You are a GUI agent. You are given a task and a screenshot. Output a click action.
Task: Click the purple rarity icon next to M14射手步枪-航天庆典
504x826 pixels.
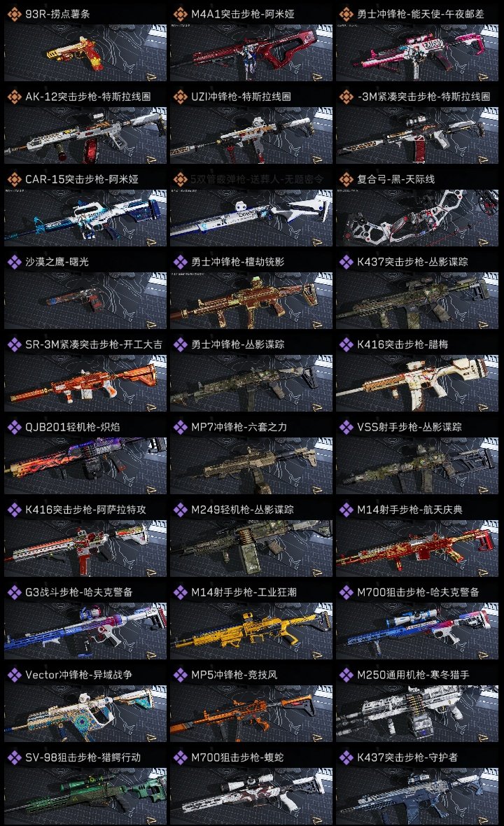pos(346,510)
